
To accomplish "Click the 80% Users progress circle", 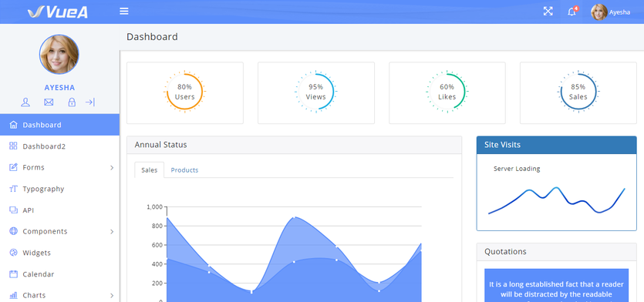I will coord(184,92).
